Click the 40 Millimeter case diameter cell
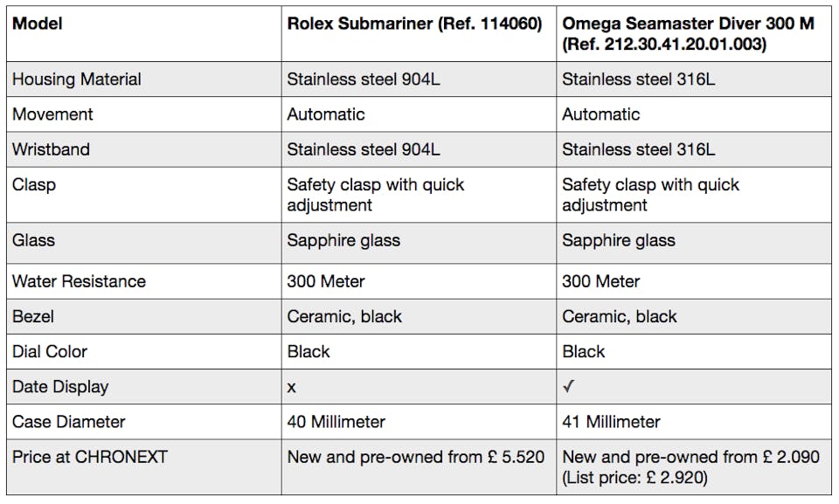This screenshot has width=839, height=504. pos(336,421)
